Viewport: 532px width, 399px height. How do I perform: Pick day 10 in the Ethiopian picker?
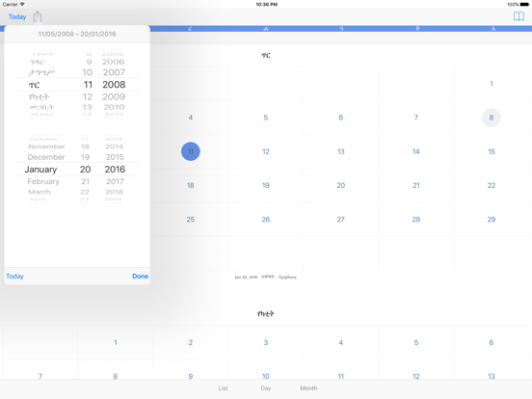[x=87, y=72]
